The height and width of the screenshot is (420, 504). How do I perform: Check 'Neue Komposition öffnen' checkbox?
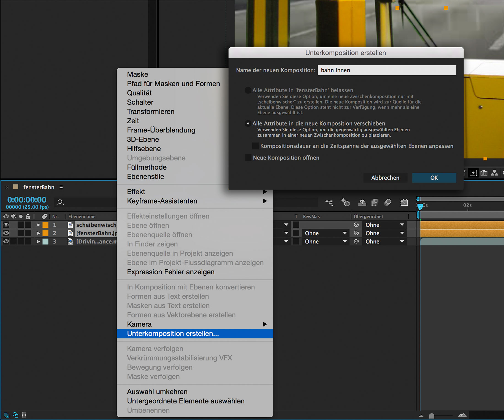(248, 158)
